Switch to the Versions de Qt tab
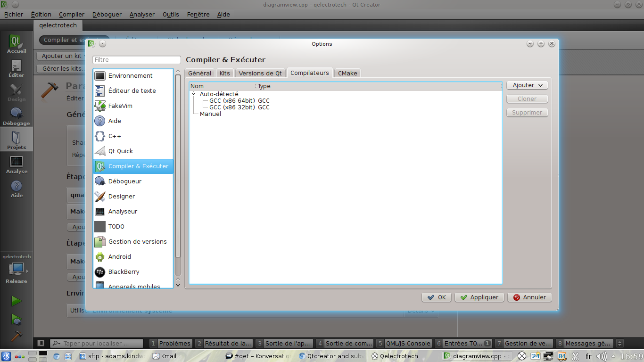Image resolution: width=644 pixels, height=362 pixels. (x=260, y=73)
